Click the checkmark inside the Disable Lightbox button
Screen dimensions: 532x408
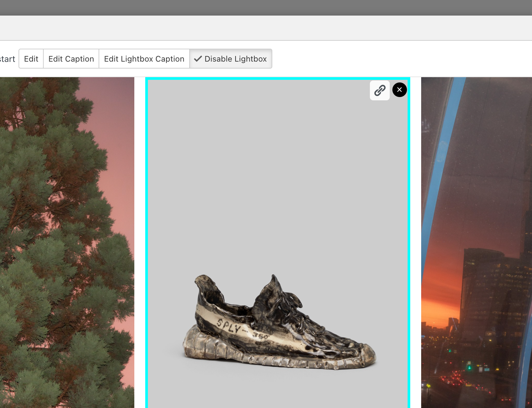tap(199, 59)
